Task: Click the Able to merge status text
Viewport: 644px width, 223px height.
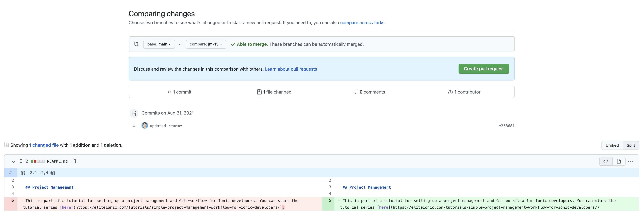Action: 252,44
